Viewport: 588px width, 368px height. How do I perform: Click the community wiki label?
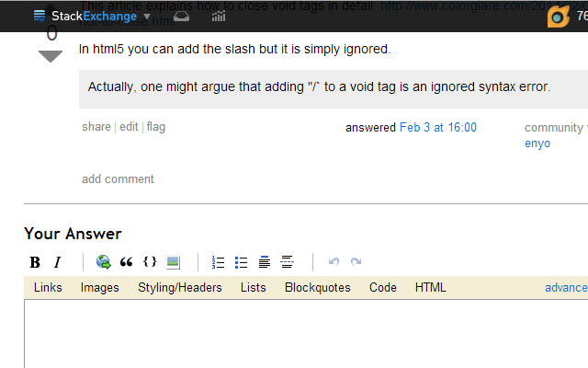click(x=556, y=128)
